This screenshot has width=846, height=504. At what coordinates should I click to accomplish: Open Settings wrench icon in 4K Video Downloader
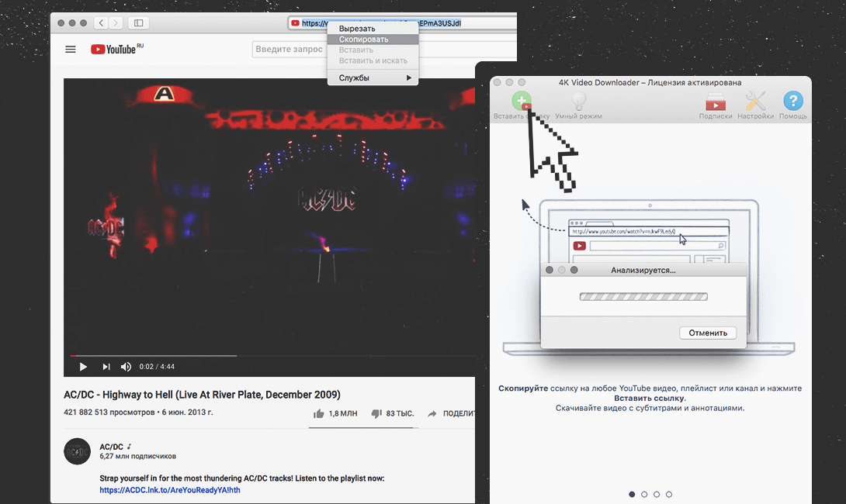755,101
